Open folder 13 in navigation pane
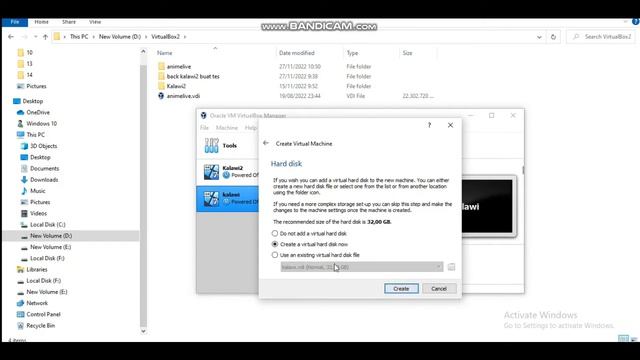The image size is (640, 360). click(29, 64)
